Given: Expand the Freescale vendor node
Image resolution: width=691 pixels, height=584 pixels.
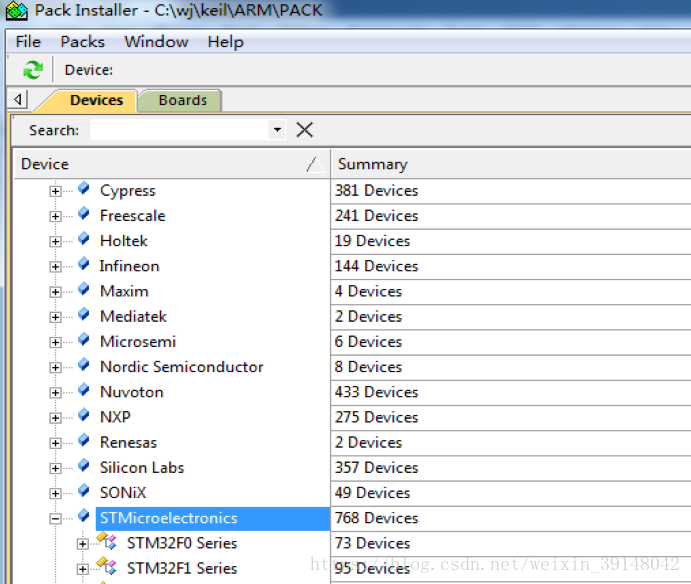Looking at the screenshot, I should click(55, 216).
